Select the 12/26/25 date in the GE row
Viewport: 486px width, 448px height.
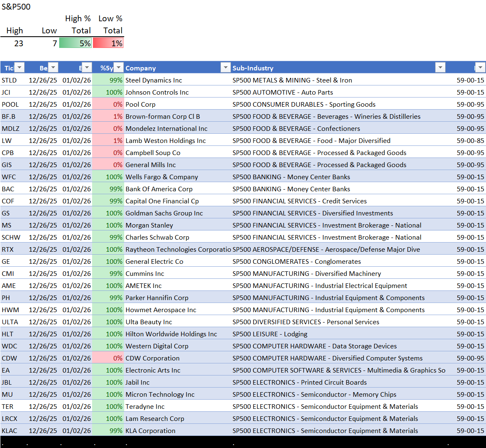pyautogui.click(x=43, y=261)
